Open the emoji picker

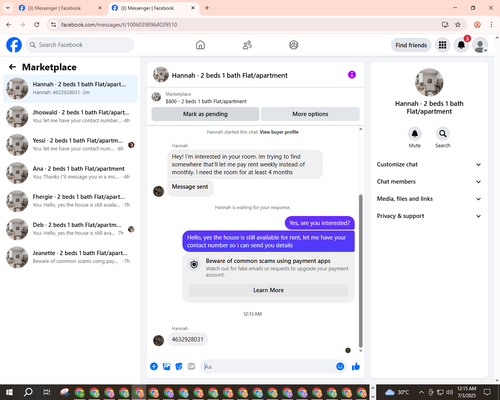pos(340,367)
